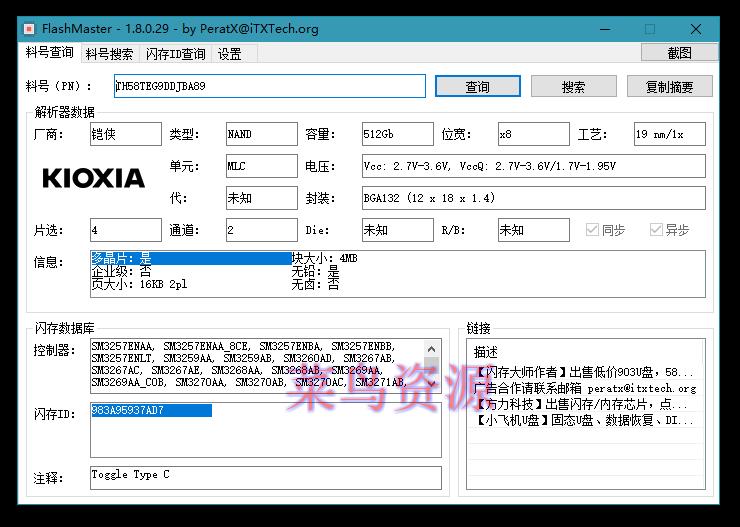The width and height of the screenshot is (740, 527).
Task: Select the 块大小: 4MB entry
Action: point(324,258)
